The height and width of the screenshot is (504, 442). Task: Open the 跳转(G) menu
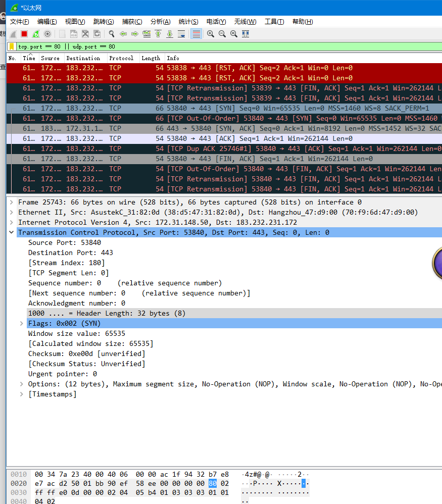click(104, 22)
